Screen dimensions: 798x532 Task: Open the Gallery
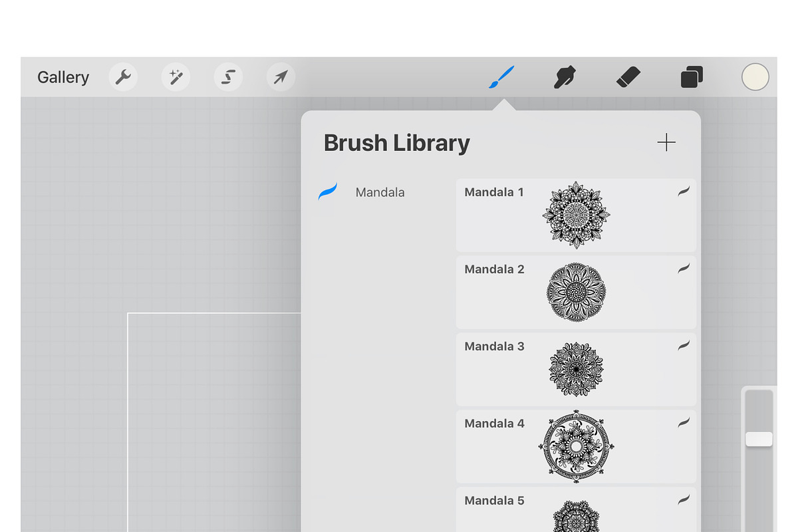(x=63, y=77)
